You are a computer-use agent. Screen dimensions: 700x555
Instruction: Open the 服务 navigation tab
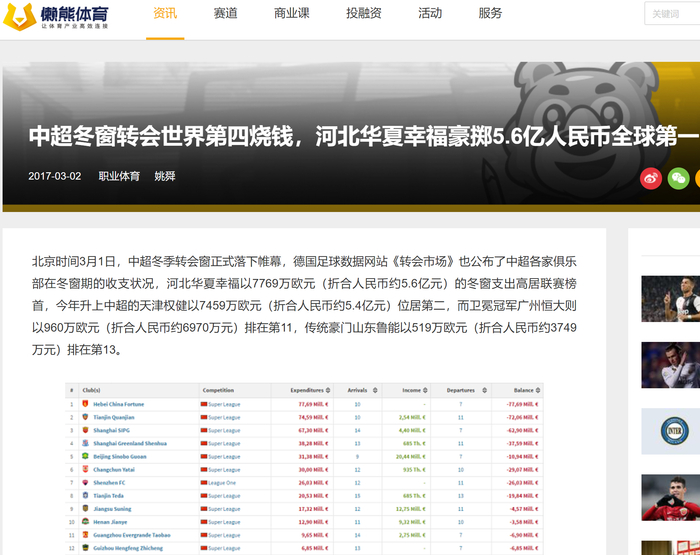click(x=490, y=13)
